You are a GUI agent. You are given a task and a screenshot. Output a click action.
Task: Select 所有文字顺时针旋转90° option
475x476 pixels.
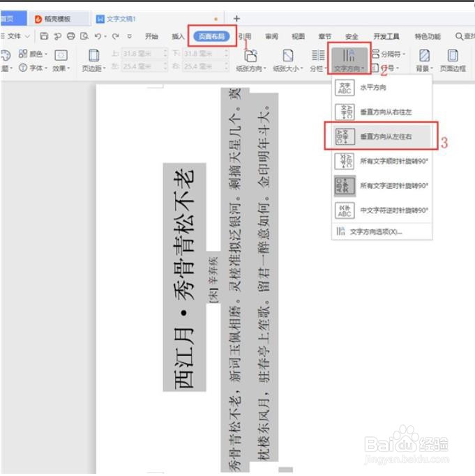[x=382, y=161]
